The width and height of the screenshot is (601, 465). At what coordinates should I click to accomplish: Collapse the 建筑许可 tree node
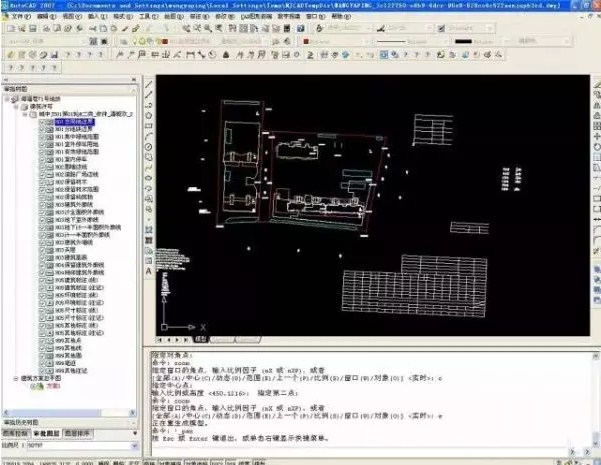(16, 107)
